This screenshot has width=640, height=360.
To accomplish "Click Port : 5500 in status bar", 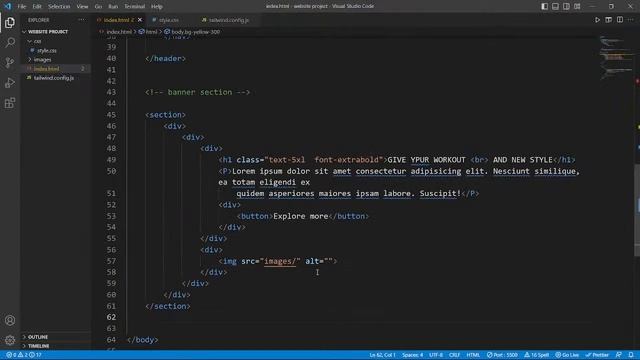I will click(x=502, y=355).
